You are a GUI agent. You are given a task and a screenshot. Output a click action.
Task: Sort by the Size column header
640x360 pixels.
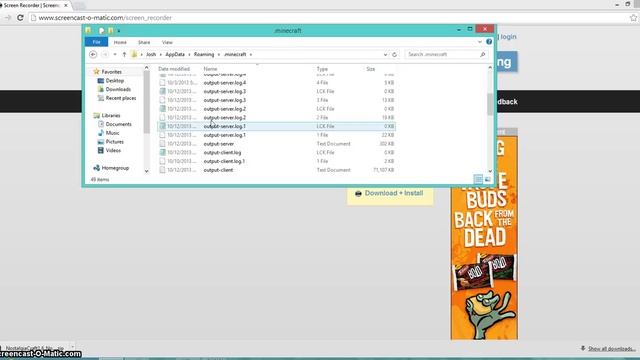tap(371, 69)
